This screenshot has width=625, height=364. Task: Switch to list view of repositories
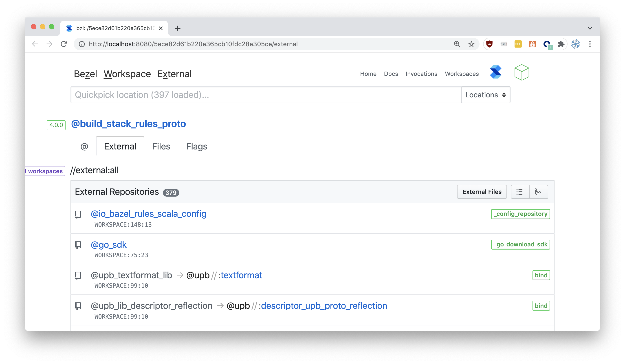pyautogui.click(x=520, y=192)
